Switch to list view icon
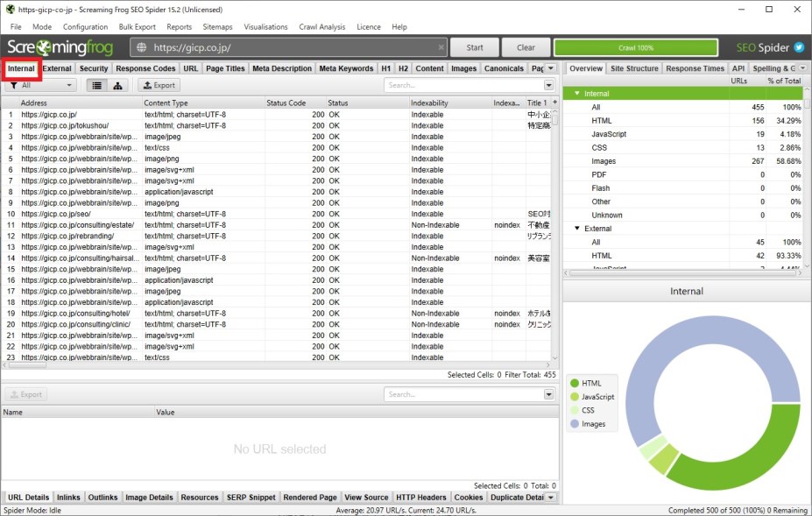Screen dimensions: 812x516 97,86
